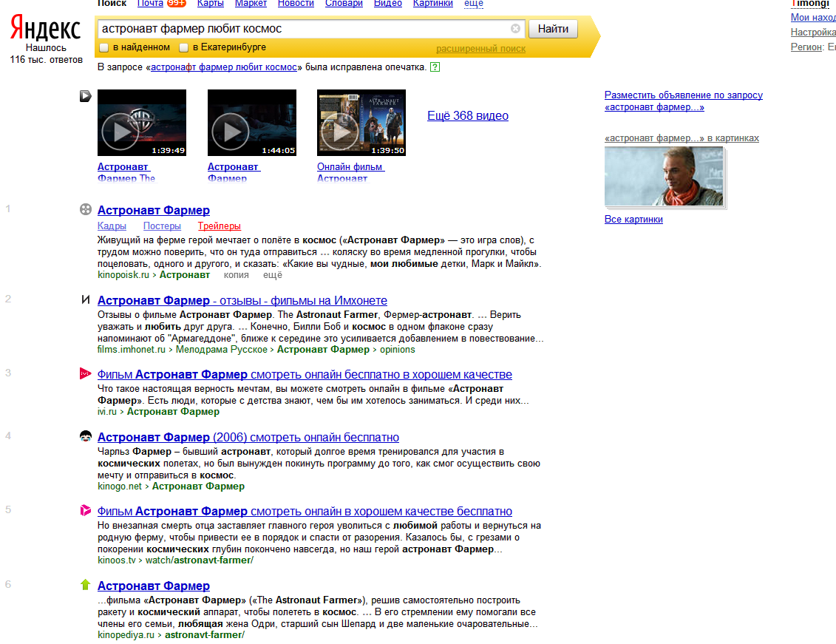Open the Трейлеры link under kinopoisk result
Viewport: 836px width, 644px height.
(219, 226)
